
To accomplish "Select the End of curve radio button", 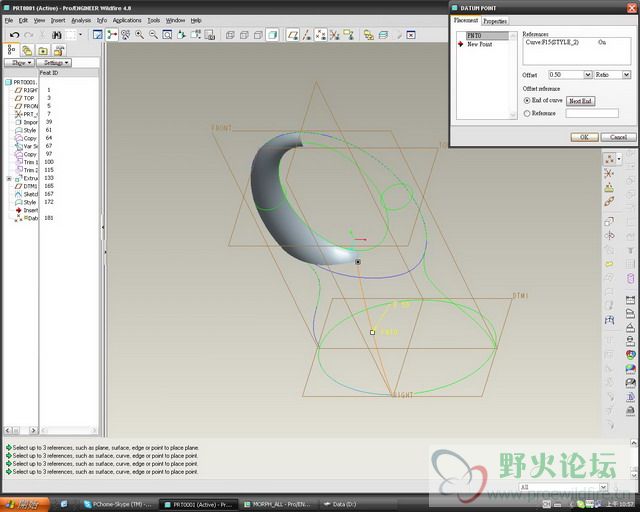I will 527,100.
